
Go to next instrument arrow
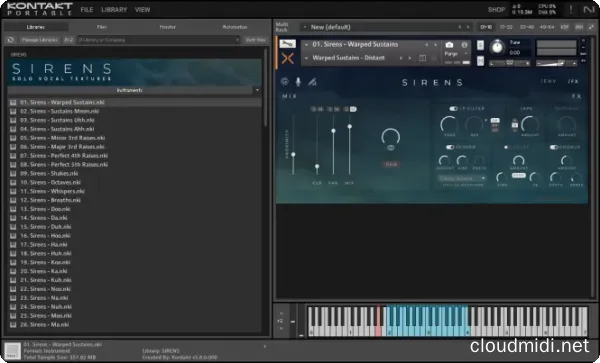(x=435, y=45)
